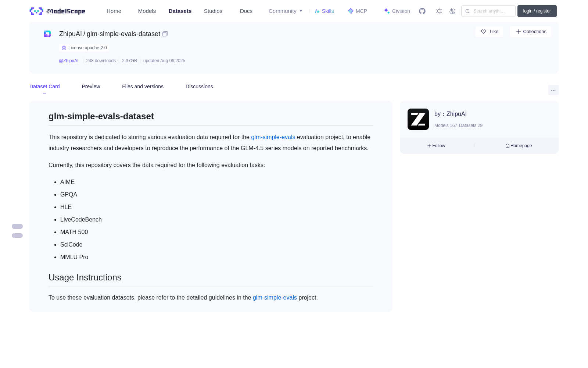588x368 pixels.
Task: Switch to Files and versions tab
Action: [x=143, y=86]
